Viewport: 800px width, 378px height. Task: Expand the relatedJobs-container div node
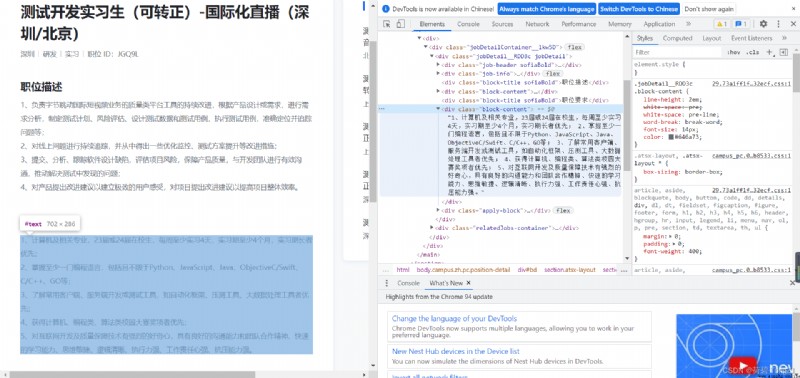(x=432, y=228)
